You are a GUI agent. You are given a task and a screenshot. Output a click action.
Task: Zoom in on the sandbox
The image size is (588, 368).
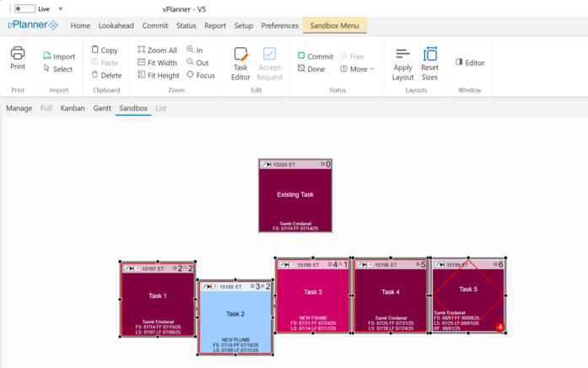[195, 50]
